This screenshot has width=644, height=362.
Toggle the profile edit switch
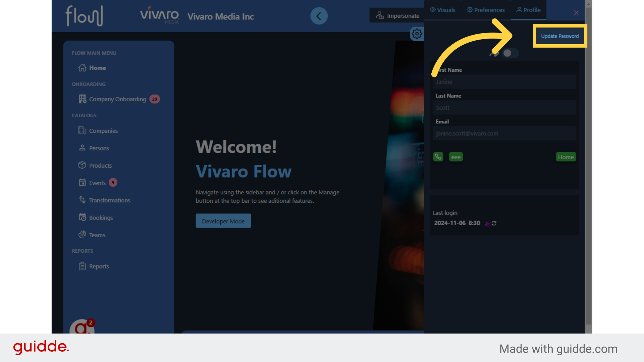coord(510,53)
